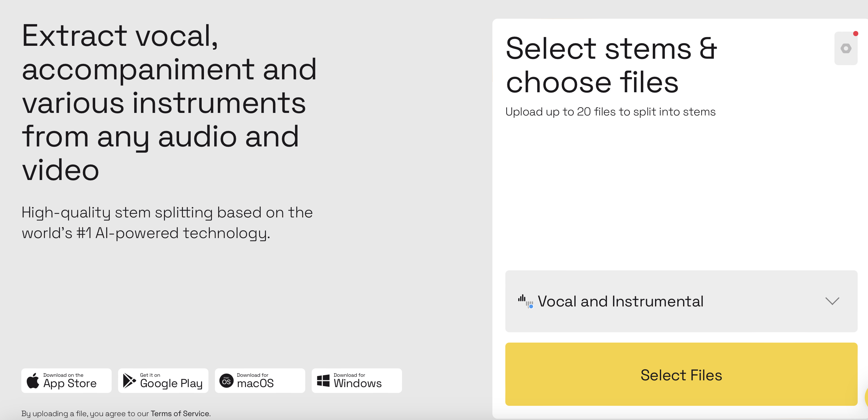Open the hexagon settings icon
Viewport: 868px width, 420px height.
846,48
